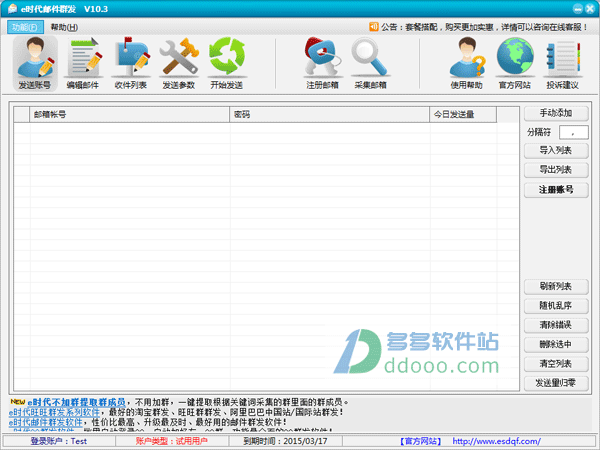Open the 帮助(H) menu

pos(64,27)
